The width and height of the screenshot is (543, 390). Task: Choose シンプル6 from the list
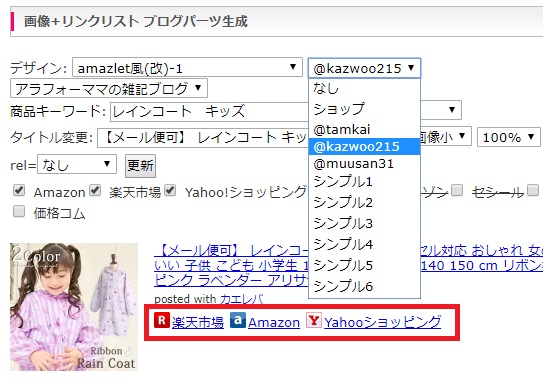point(364,286)
